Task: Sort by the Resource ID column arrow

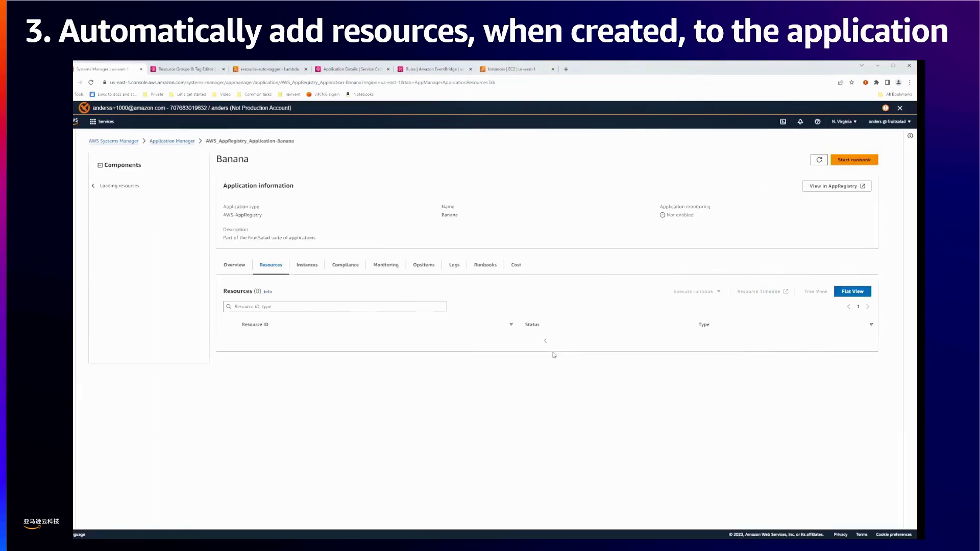Action: tap(511, 324)
